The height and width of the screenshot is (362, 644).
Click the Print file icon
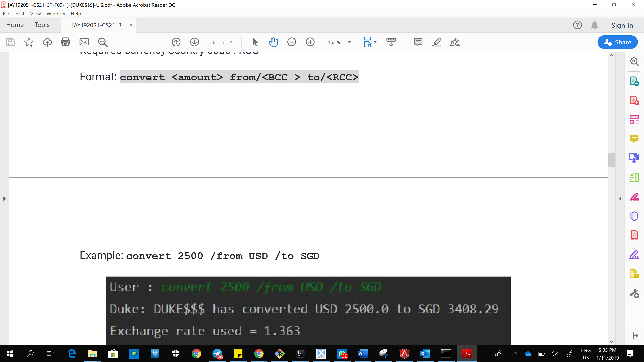(x=65, y=42)
